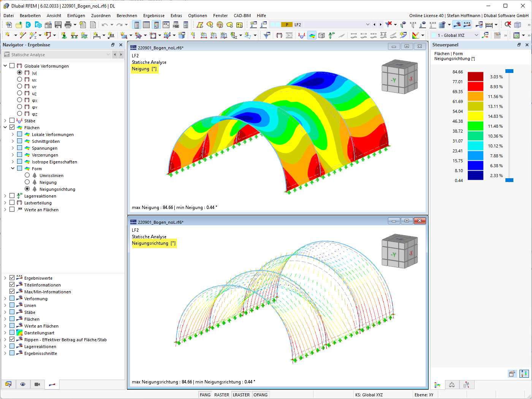Click the solid results cube icon
Screen dimensions: 532x399
tap(321, 35)
